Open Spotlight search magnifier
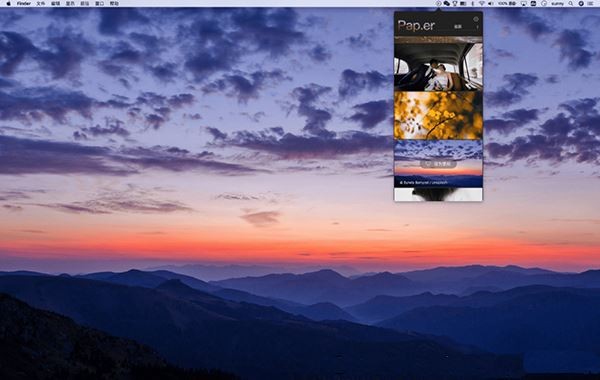The height and width of the screenshot is (380, 600). pyautogui.click(x=571, y=3)
